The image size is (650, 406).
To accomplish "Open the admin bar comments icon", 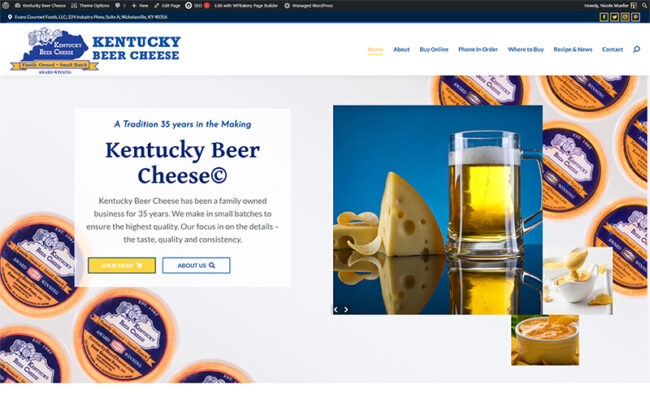I will [x=120, y=5].
